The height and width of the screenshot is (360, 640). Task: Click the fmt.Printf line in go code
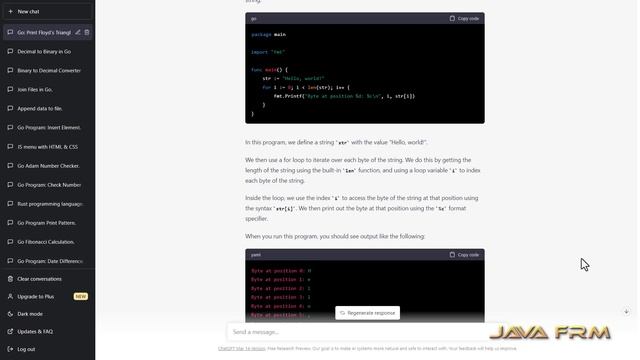tap(344, 96)
